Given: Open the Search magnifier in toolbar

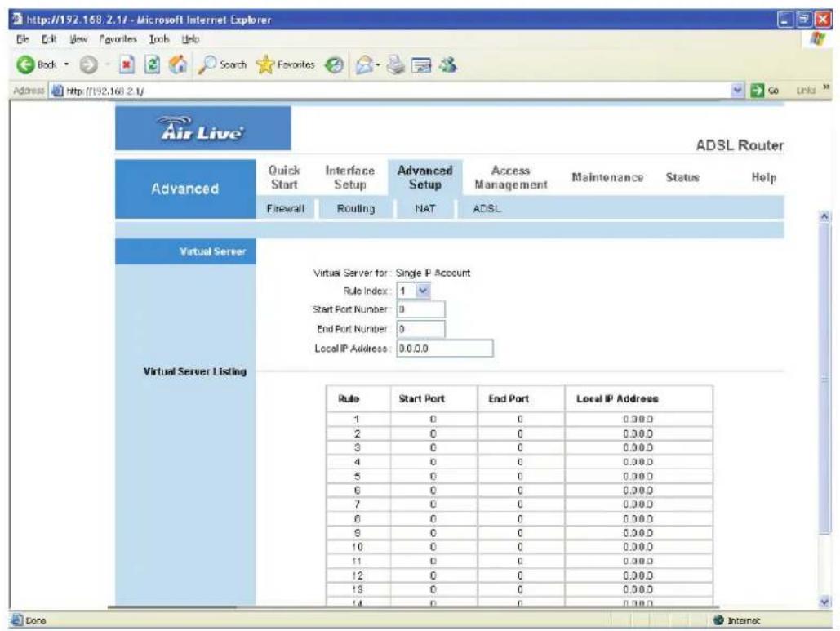Looking at the screenshot, I should click(207, 64).
